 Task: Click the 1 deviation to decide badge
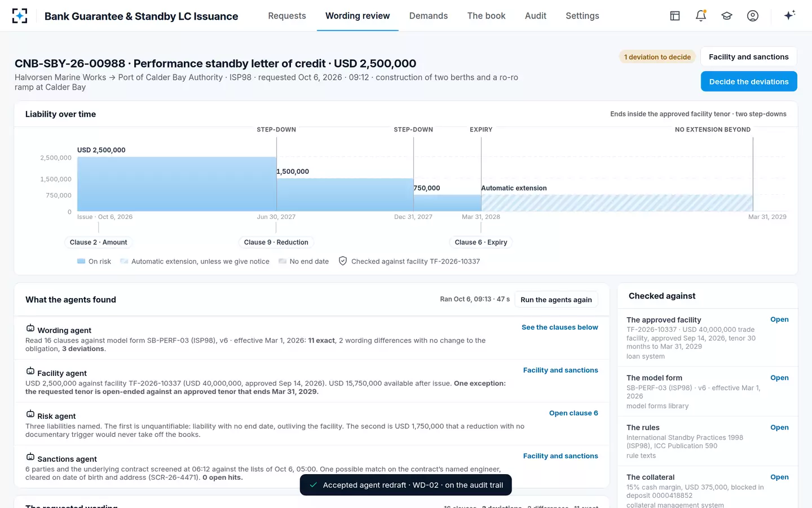(x=657, y=57)
